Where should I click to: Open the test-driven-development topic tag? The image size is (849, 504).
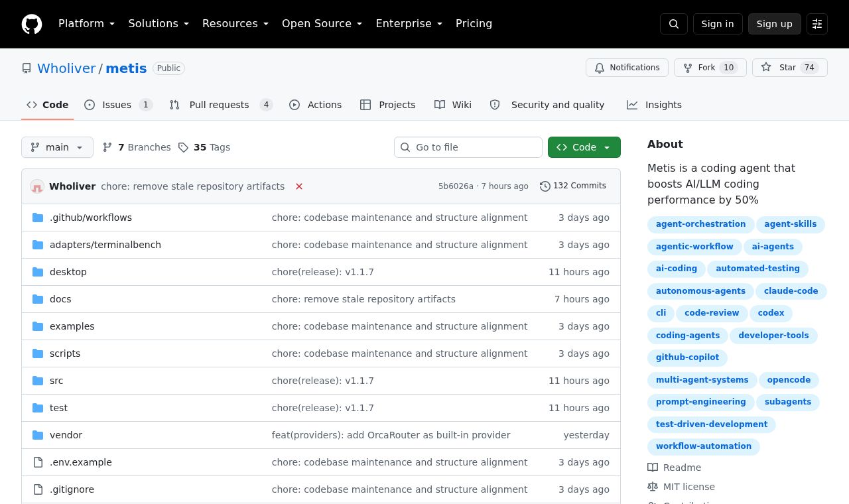712,424
